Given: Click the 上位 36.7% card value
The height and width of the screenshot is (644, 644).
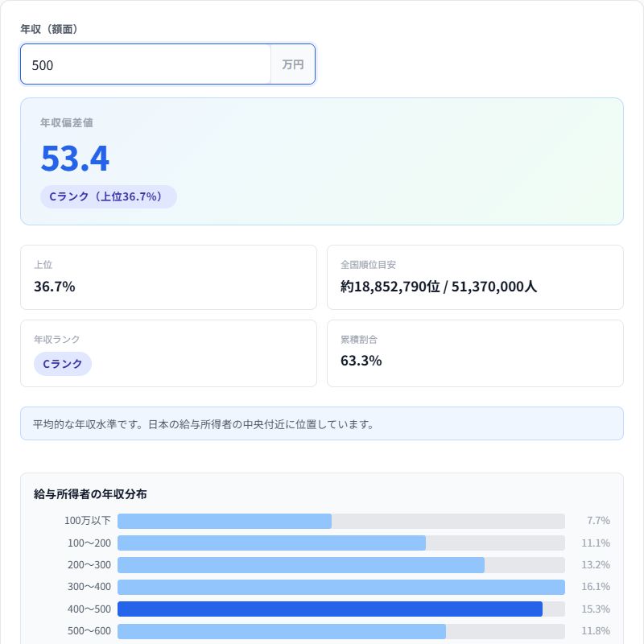Looking at the screenshot, I should point(54,287).
